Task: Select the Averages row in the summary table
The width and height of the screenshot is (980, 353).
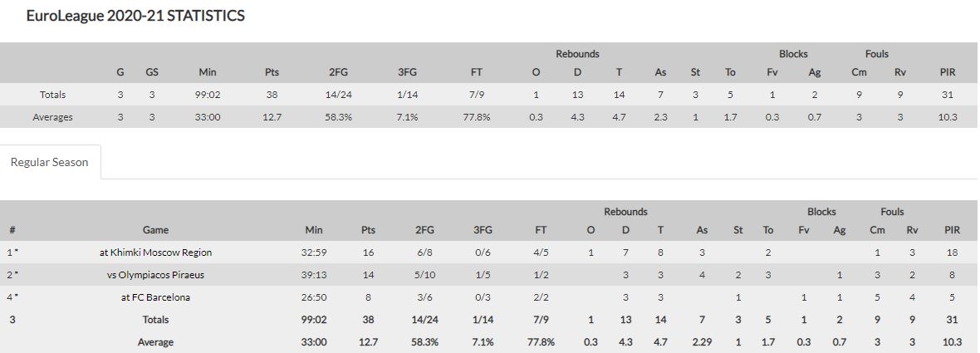Action: [490, 117]
